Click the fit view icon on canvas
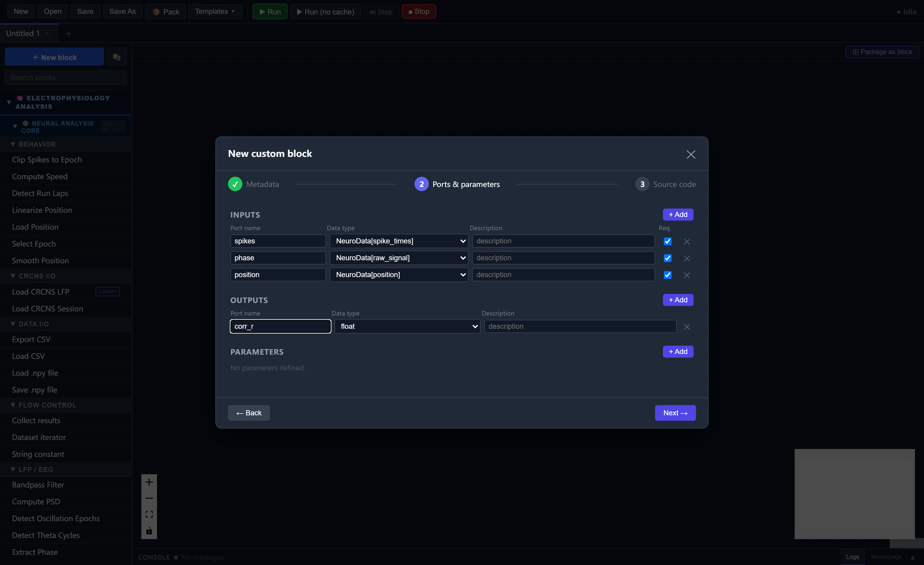The width and height of the screenshot is (924, 565). (x=149, y=515)
